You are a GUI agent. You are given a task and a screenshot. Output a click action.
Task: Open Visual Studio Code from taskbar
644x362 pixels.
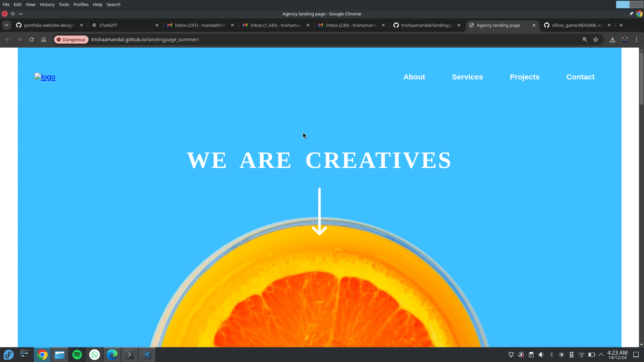pos(147,355)
